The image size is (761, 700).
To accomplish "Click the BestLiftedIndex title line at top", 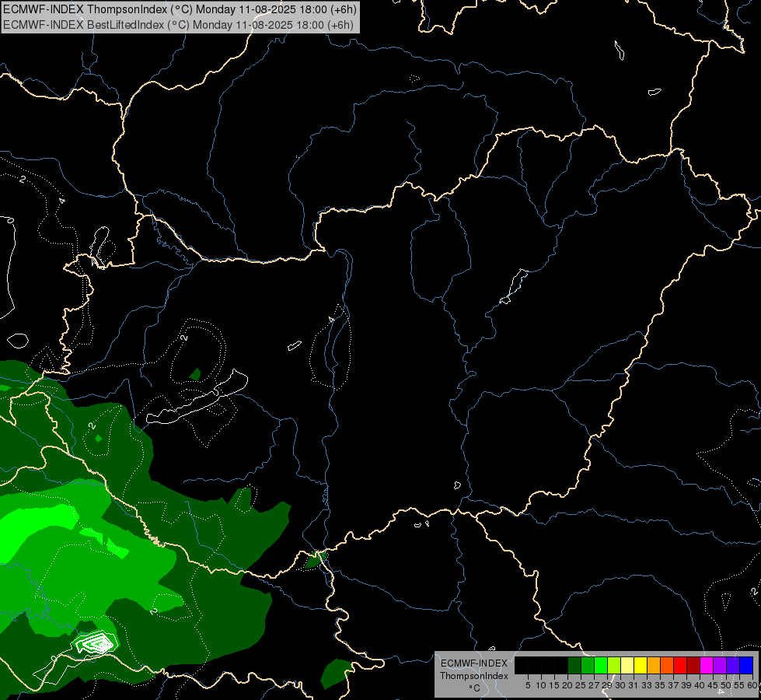I will [179, 25].
